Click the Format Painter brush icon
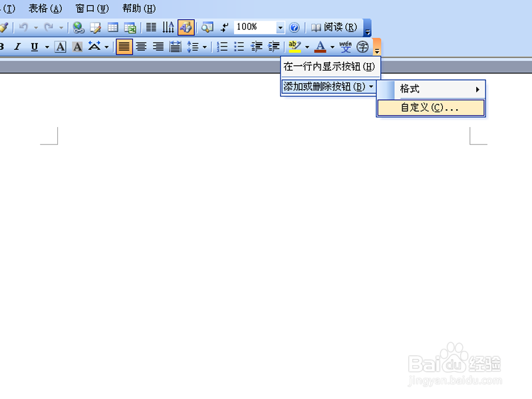This screenshot has width=532, height=399. (4, 27)
